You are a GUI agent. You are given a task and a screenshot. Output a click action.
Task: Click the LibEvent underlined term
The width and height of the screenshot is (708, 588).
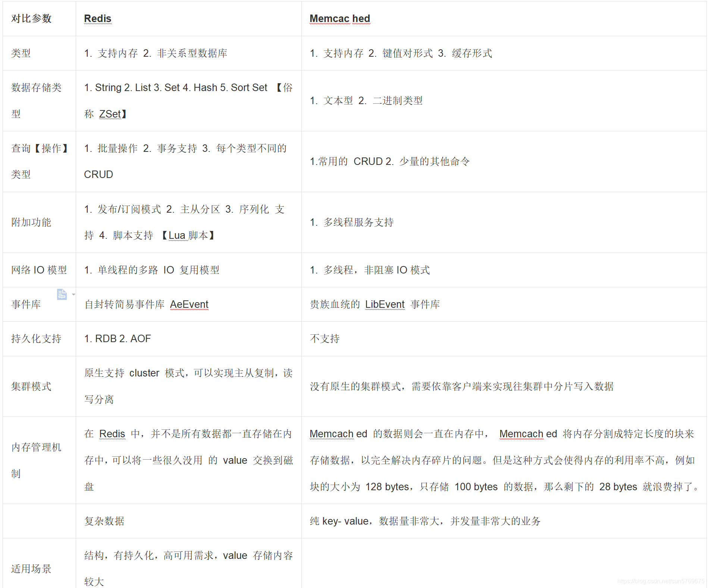pos(385,304)
